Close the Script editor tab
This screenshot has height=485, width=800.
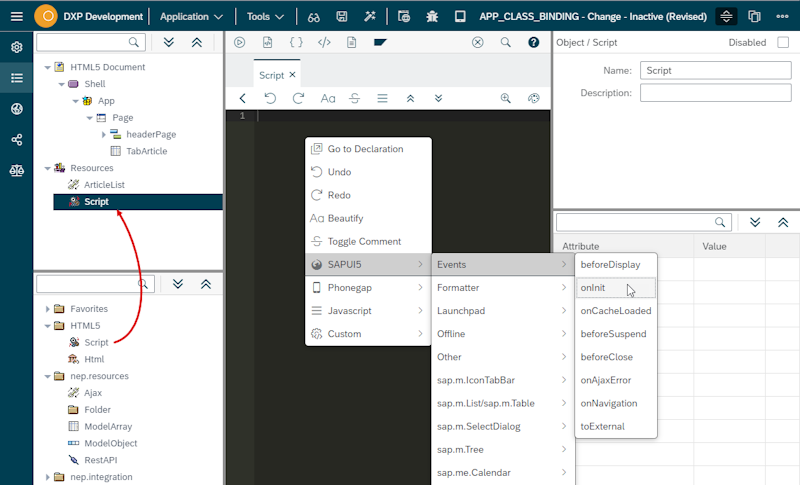(292, 75)
